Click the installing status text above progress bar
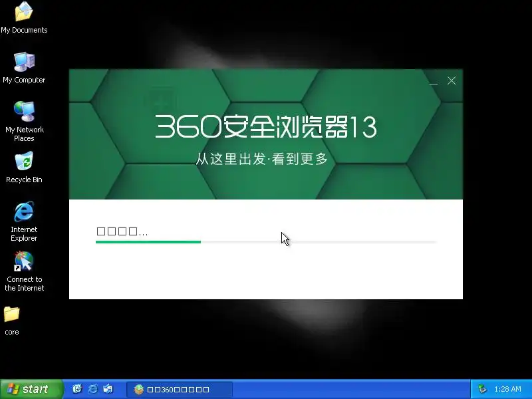This screenshot has width=532, height=399. [x=122, y=231]
